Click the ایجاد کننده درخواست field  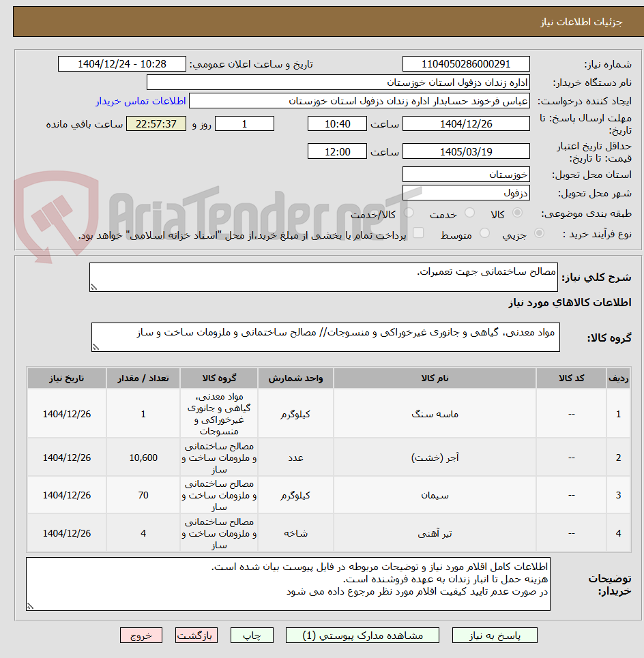point(360,101)
